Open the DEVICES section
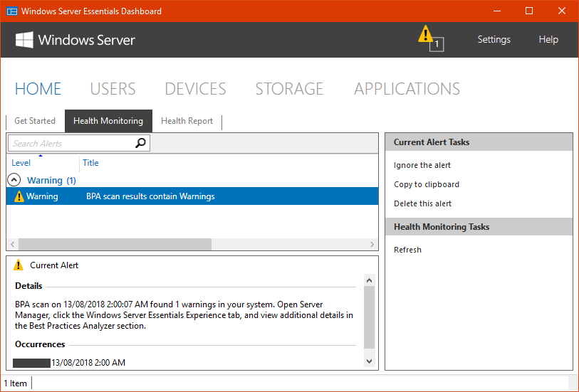Screen dimensions: 579x392 point(195,89)
